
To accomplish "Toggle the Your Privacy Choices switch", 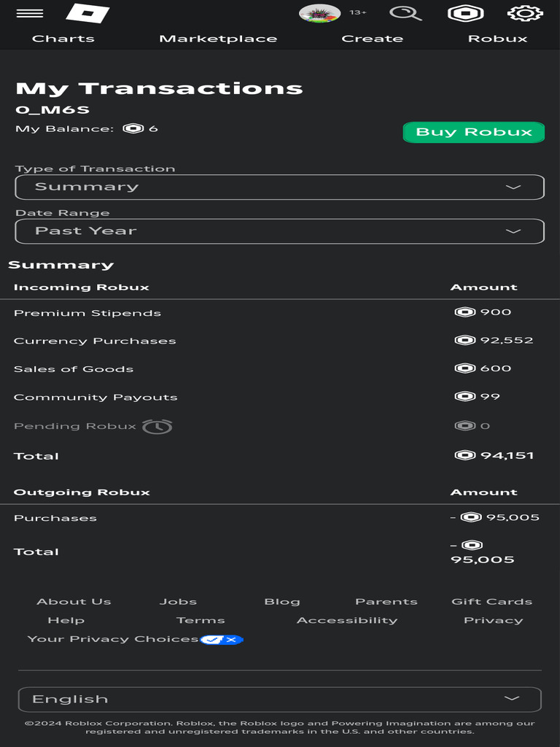I will 222,640.
